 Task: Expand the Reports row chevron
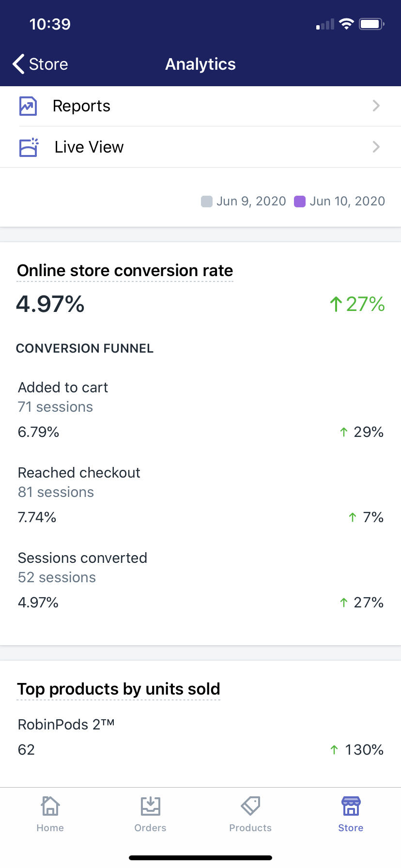[376, 106]
